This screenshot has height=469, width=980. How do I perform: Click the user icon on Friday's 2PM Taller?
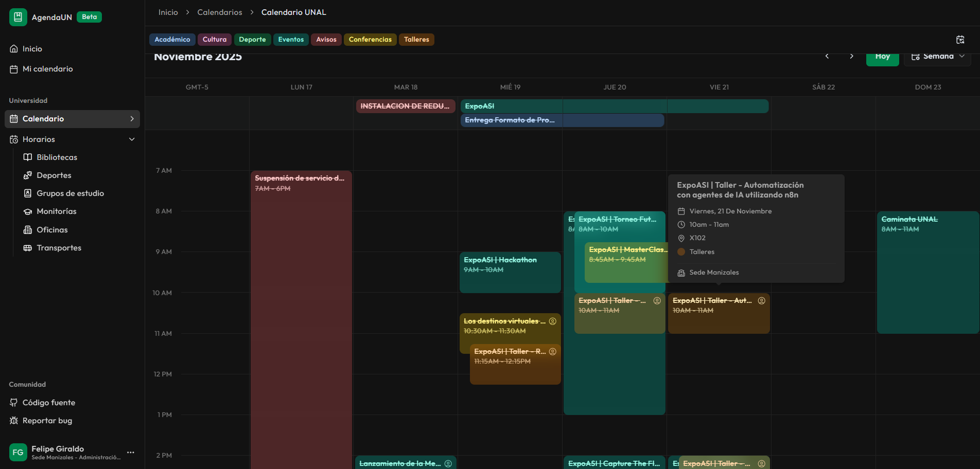coord(762,464)
